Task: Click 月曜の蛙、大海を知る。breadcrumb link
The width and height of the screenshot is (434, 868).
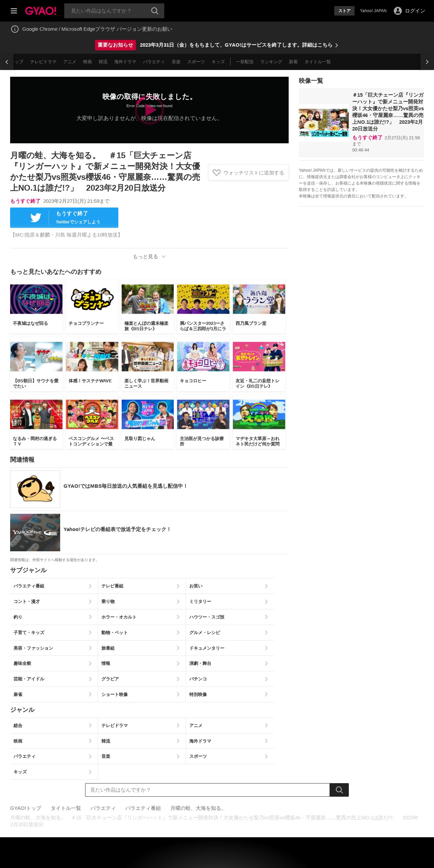Action: [x=197, y=808]
